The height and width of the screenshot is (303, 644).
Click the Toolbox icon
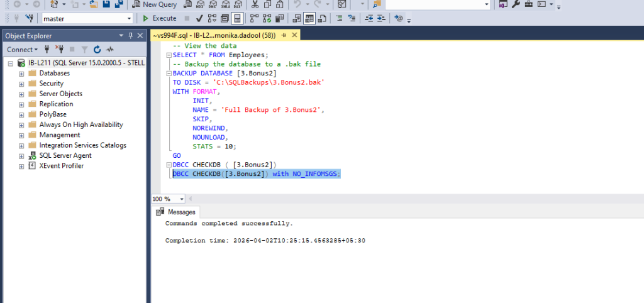(528, 4)
